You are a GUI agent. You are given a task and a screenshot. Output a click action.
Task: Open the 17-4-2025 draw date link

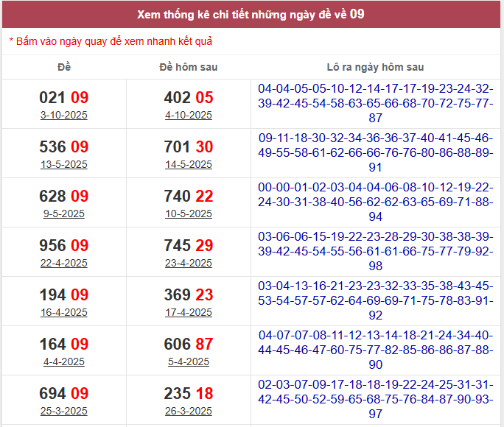(x=189, y=312)
